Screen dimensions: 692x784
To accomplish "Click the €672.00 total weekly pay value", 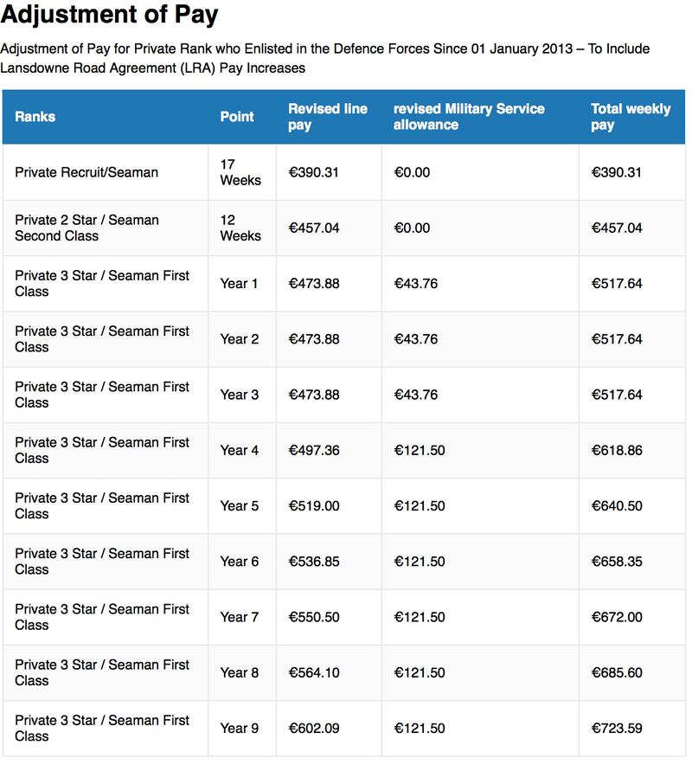I will click(617, 617).
